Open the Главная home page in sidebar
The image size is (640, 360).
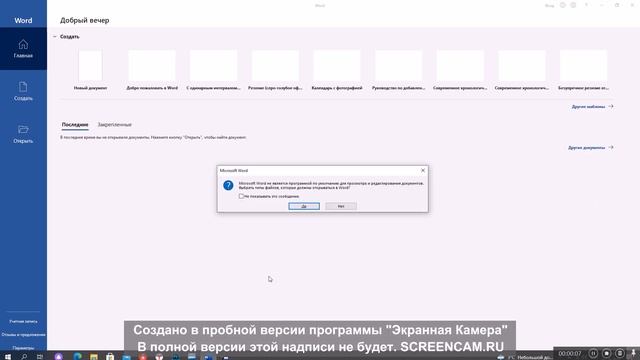pyautogui.click(x=23, y=49)
